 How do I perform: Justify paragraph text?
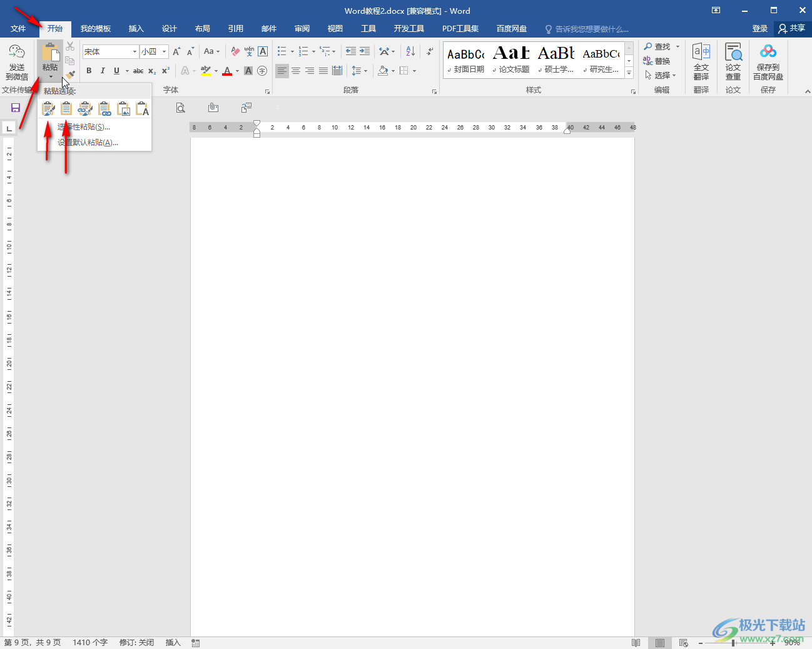(323, 71)
